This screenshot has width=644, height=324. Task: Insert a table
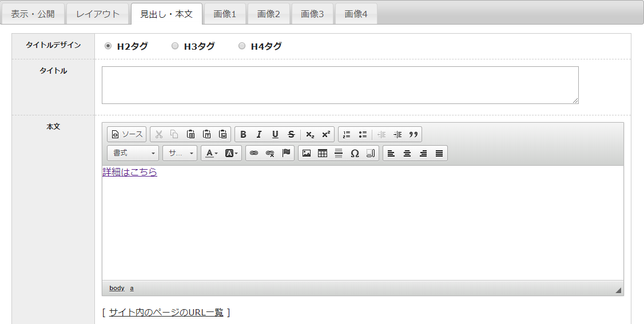tap(323, 153)
